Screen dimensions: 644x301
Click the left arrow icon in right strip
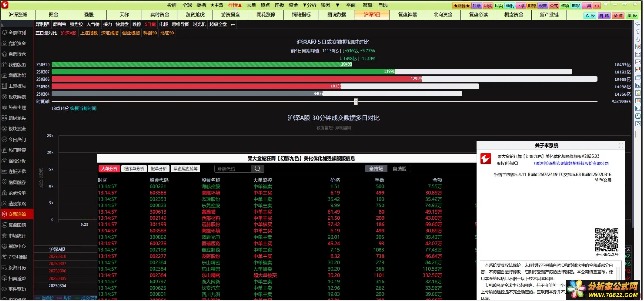[638, 24]
